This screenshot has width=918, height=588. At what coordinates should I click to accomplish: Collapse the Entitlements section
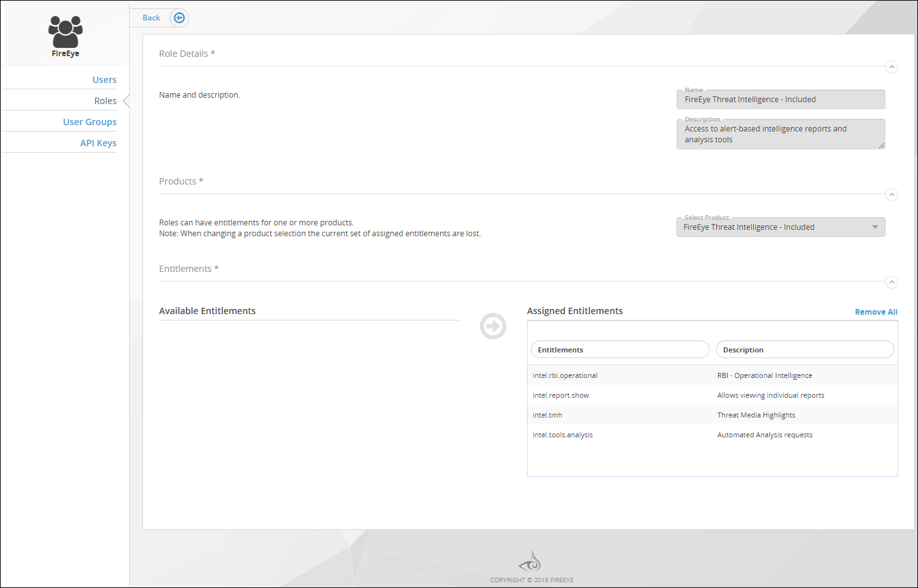[x=892, y=282]
